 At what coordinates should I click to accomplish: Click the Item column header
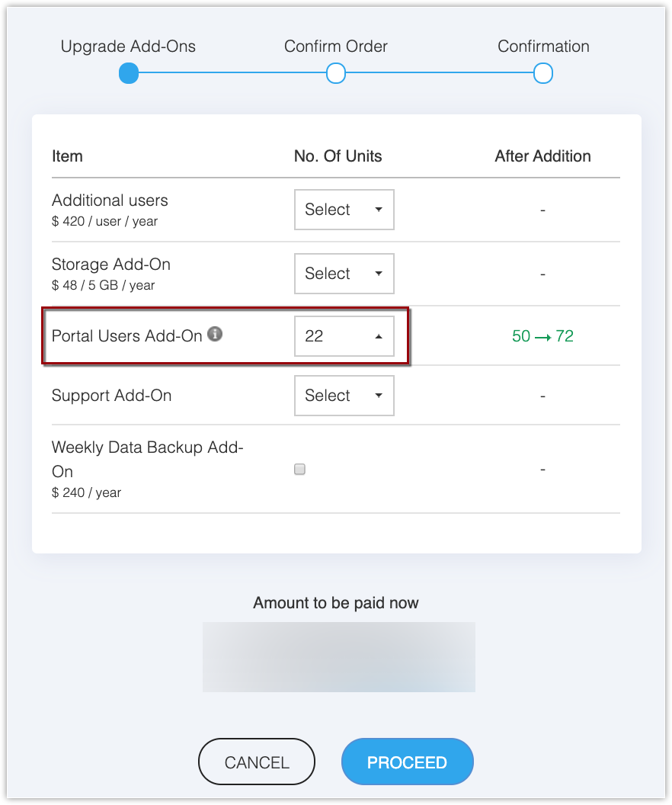point(67,156)
